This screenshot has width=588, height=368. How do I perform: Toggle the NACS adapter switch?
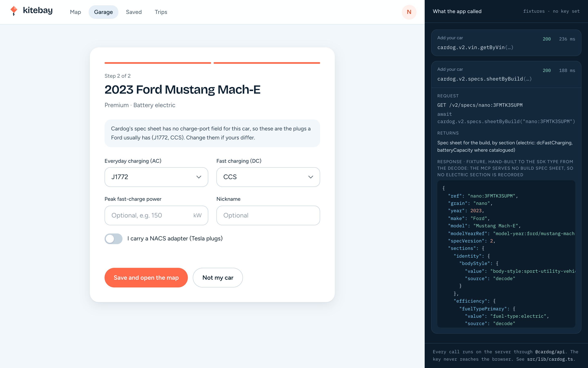[114, 239]
